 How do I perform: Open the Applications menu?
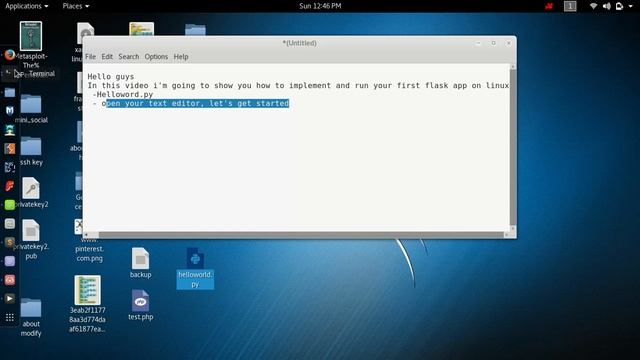coord(27,6)
